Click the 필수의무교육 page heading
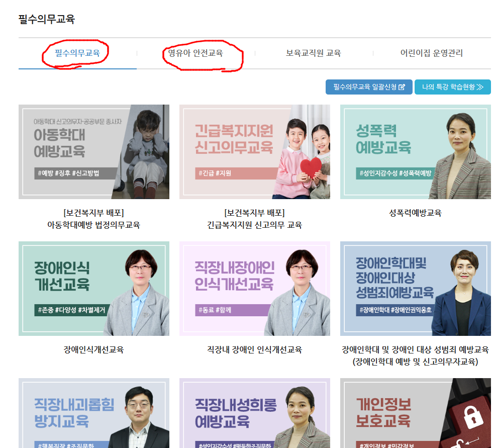494x448 pixels. click(x=47, y=19)
